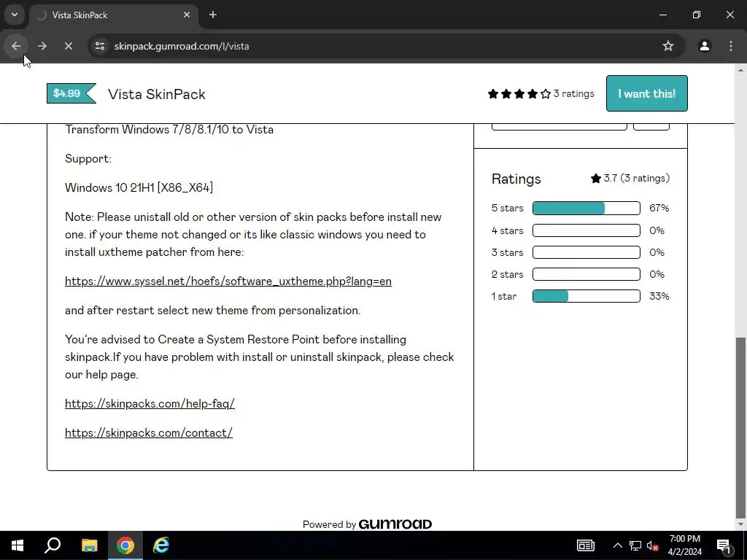The width and height of the screenshot is (747, 560).
Task: Click the 'Vista SkinPack' product title
Action: pyautogui.click(x=157, y=94)
